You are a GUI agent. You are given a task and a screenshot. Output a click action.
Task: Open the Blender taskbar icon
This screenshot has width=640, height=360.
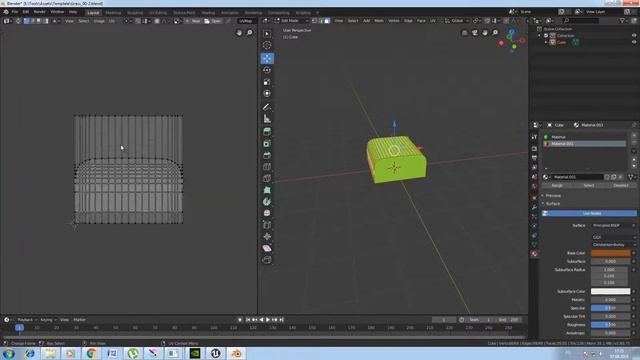click(236, 353)
